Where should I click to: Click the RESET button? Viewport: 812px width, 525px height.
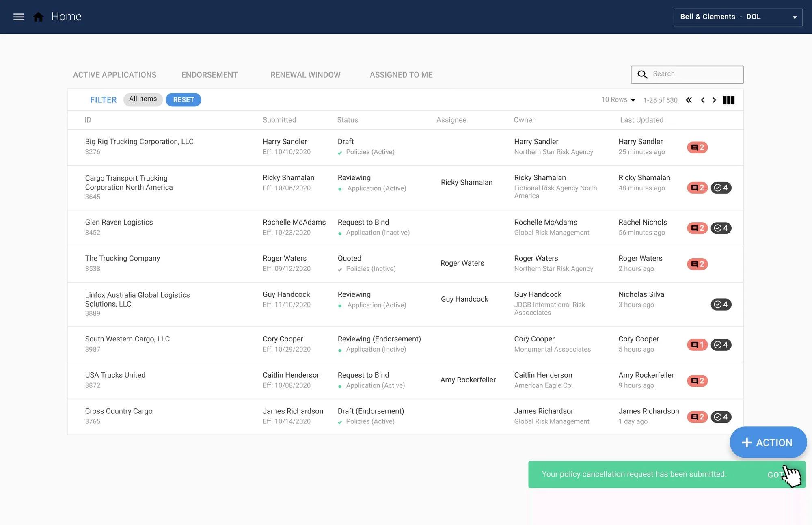click(x=184, y=100)
